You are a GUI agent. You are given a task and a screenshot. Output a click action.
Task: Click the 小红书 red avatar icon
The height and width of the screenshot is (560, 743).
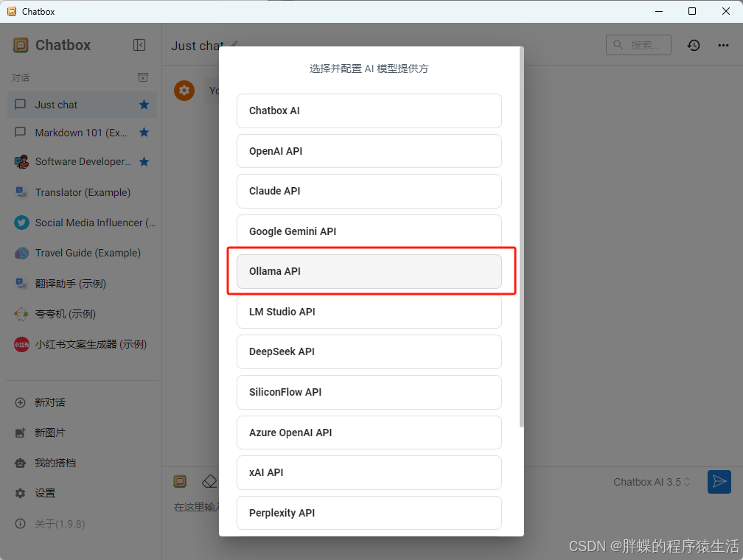coord(21,344)
